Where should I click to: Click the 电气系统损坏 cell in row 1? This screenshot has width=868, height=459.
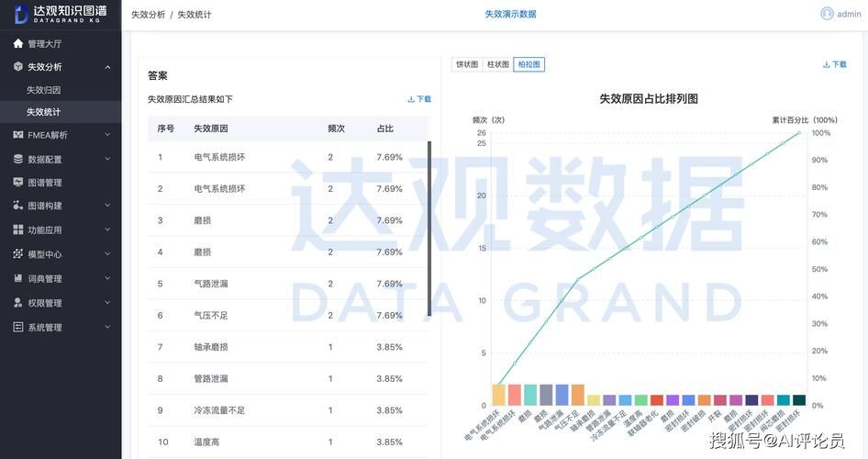(x=219, y=157)
